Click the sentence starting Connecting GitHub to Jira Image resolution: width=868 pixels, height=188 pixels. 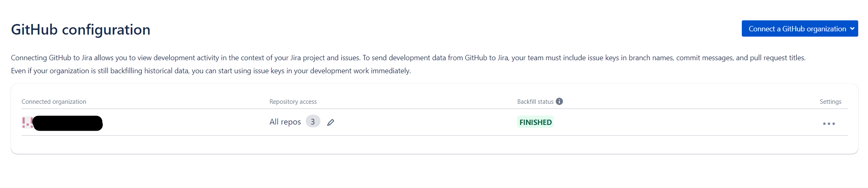pyautogui.click(x=408, y=58)
